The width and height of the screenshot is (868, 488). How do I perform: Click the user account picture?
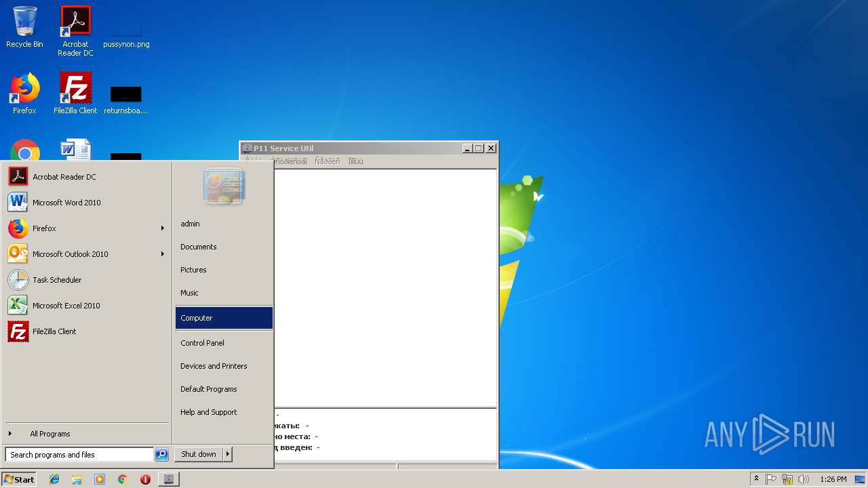click(224, 186)
